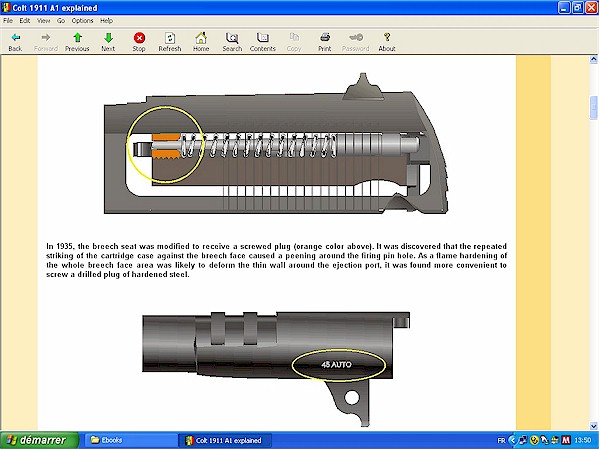Viewport: 600px width, 450px height.
Task: Click the scrollbar up arrow
Action: pos(593,59)
